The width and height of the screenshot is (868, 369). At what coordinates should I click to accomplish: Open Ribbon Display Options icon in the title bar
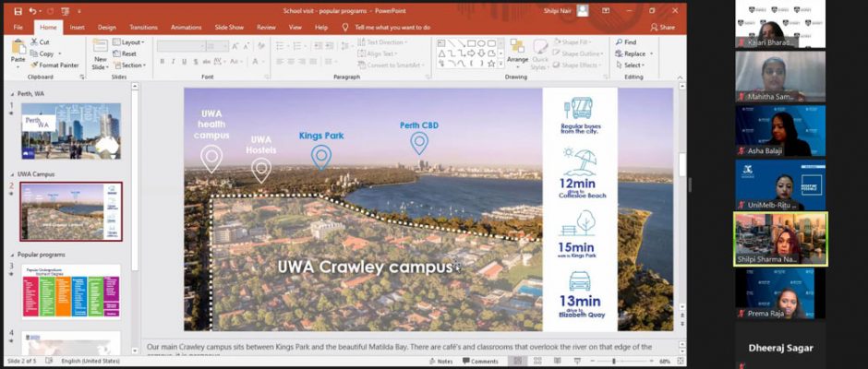pos(606,10)
